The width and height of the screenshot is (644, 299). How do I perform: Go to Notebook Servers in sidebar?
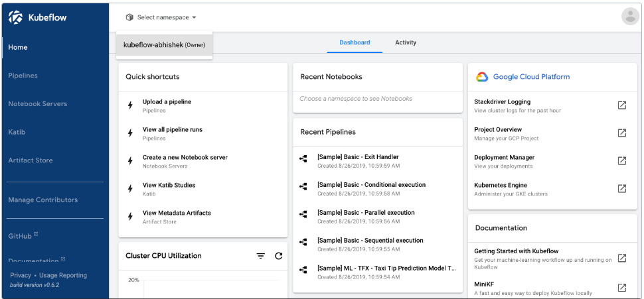[x=37, y=104]
